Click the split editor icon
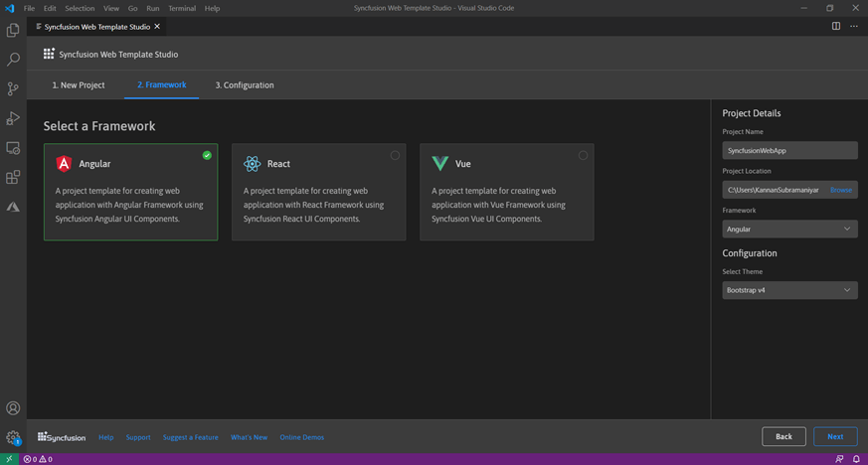868x465 pixels. pyautogui.click(x=836, y=27)
